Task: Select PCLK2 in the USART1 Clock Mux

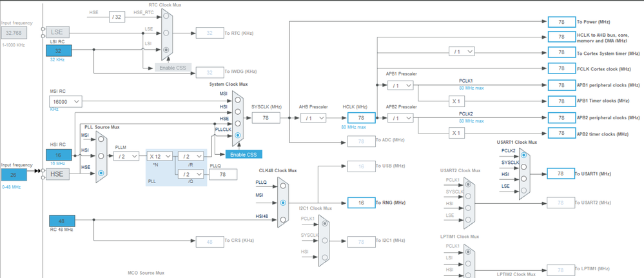Action: point(523,155)
